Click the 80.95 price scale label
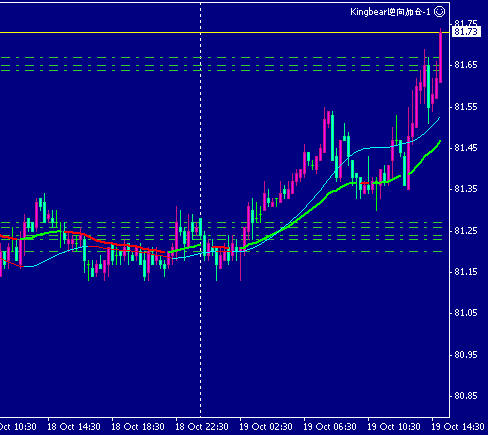The height and width of the screenshot is (435, 488). pyautogui.click(x=466, y=355)
